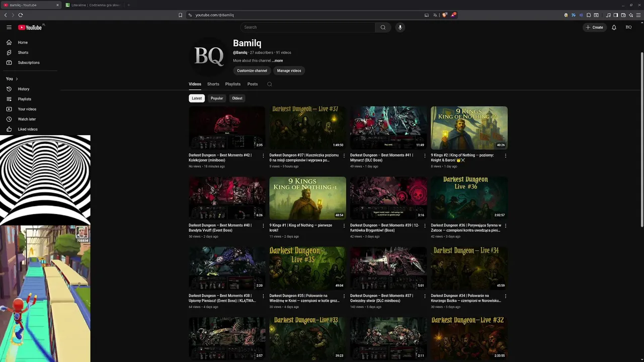
Task: Open Subscriptions in the sidebar
Action: tap(29, 63)
